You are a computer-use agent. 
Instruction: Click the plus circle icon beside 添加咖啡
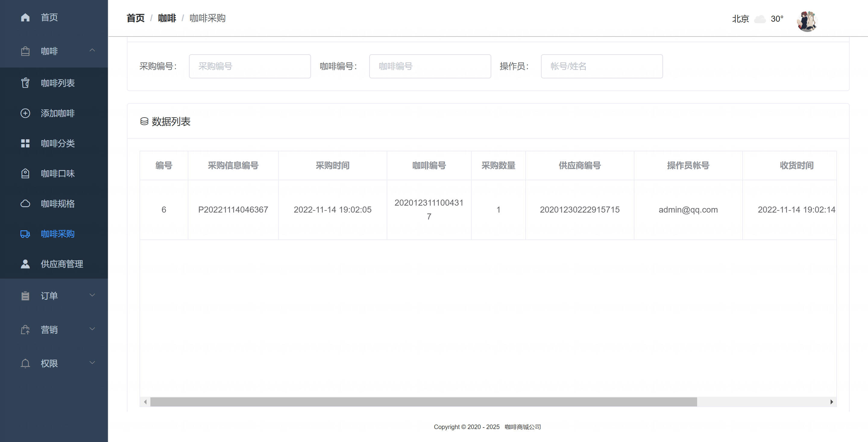pyautogui.click(x=25, y=113)
